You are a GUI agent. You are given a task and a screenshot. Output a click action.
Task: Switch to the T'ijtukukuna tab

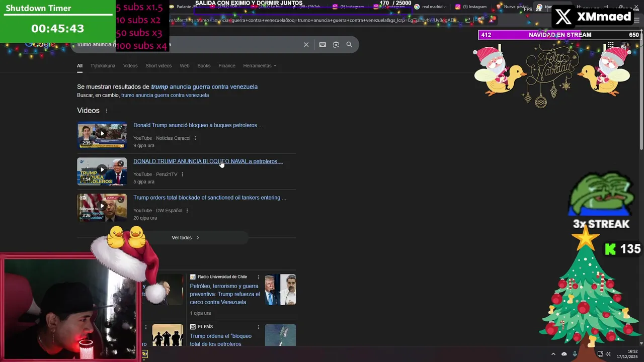click(103, 66)
